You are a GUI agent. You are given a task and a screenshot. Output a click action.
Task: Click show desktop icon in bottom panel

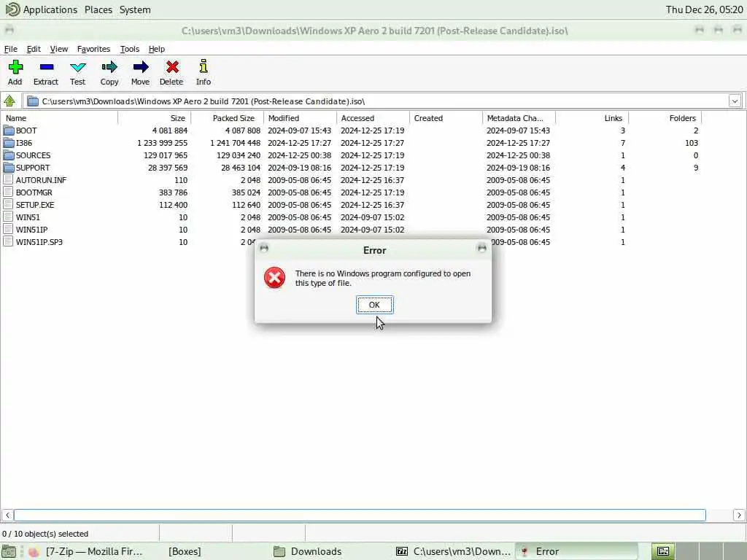click(8, 551)
